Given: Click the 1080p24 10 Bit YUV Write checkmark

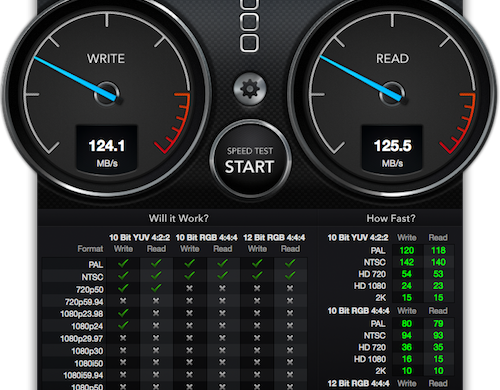Looking at the screenshot, I should click(123, 325).
